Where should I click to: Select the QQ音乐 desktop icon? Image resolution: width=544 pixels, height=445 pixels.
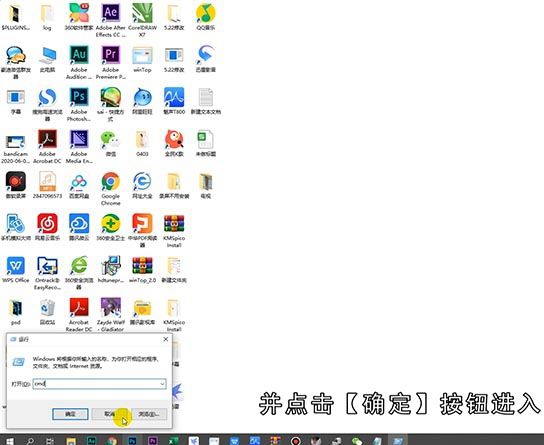206,17
